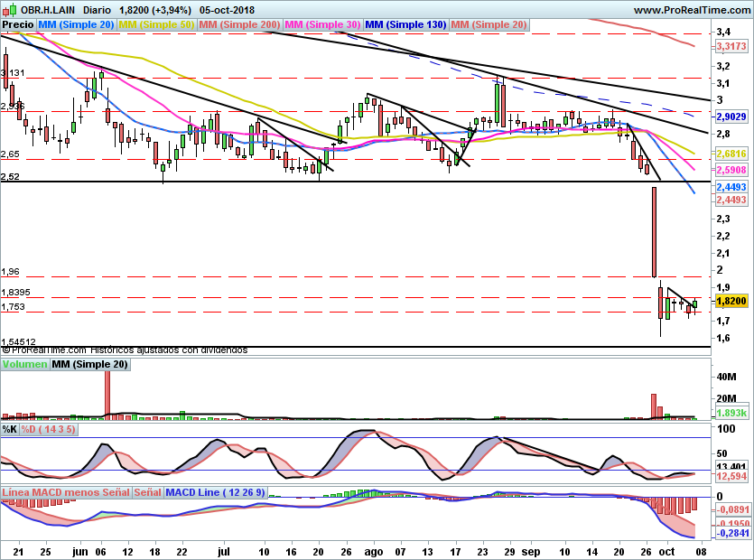Click the 13,401 stochastic value tag
The height and width of the screenshot is (560, 754).
731,467
